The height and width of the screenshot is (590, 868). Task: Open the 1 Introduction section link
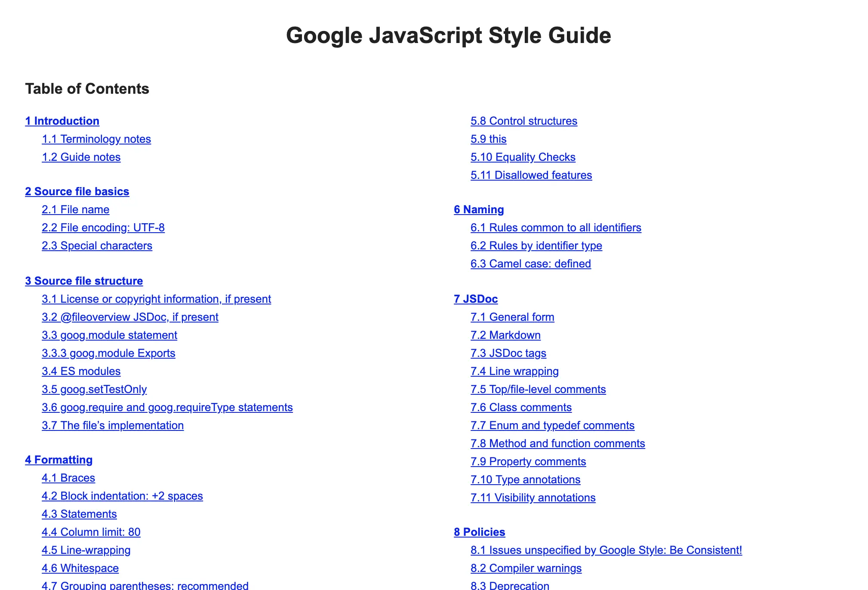pos(62,121)
